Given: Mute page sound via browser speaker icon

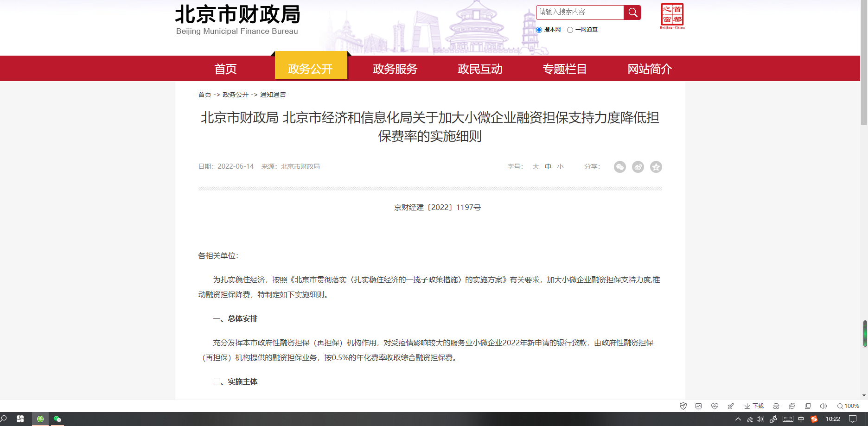Looking at the screenshot, I should point(823,406).
